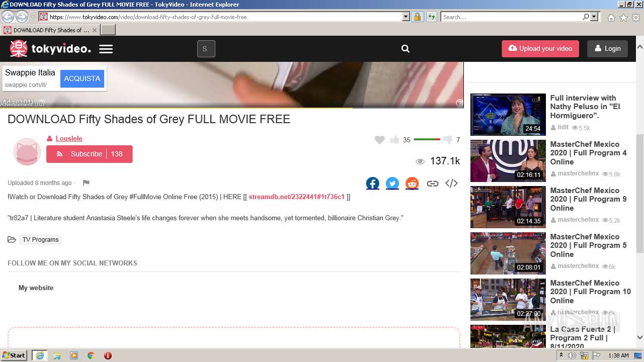Click TV Programs category tag
Viewport: 644px width, 362px height.
(40, 240)
